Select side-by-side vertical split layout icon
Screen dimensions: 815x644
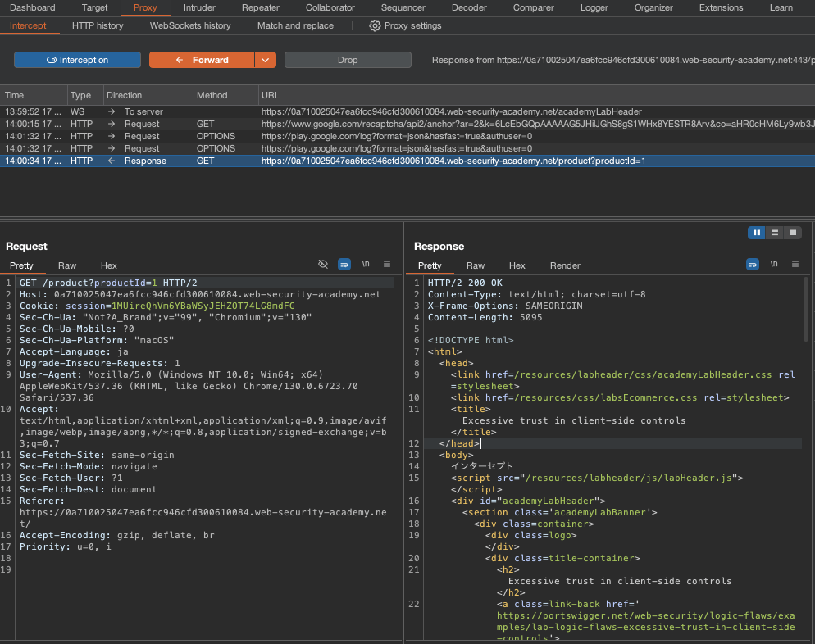(x=757, y=233)
